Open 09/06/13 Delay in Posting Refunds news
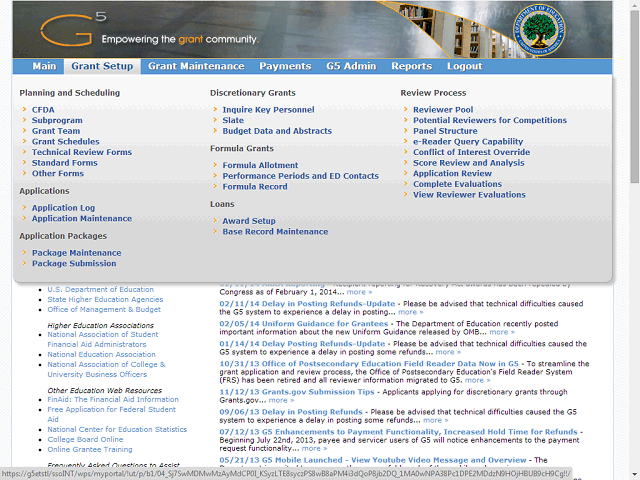 [x=291, y=412]
